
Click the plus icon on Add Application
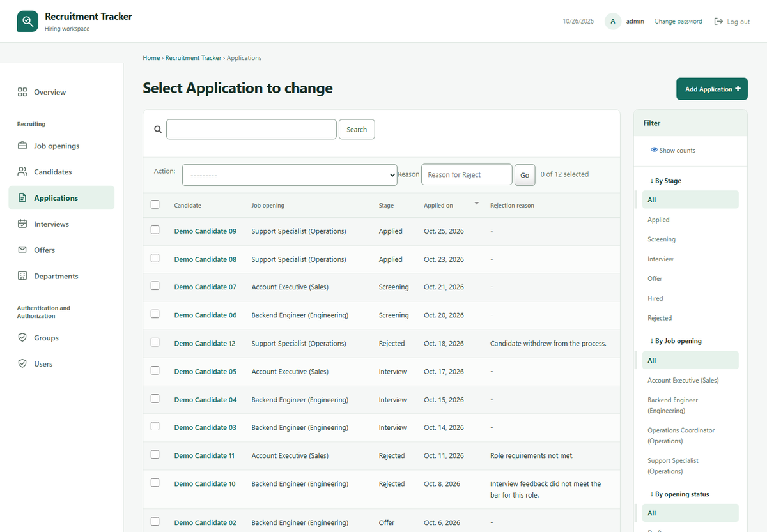(x=738, y=89)
